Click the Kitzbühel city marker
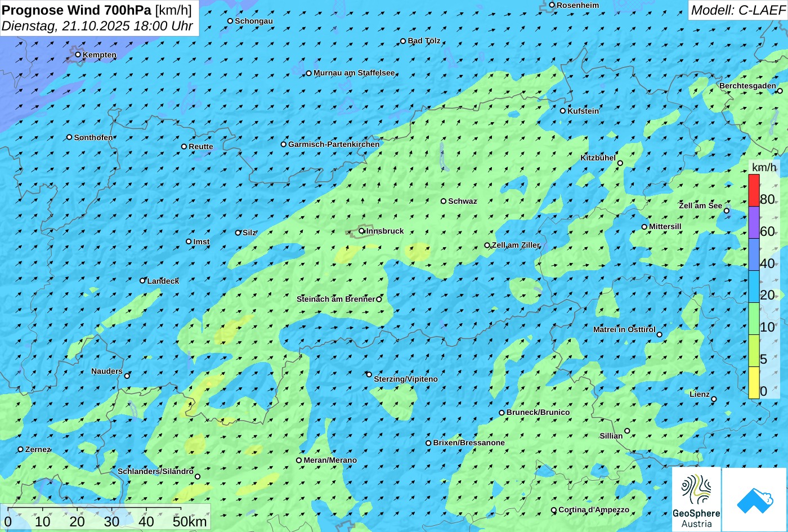The height and width of the screenshot is (532, 788). coord(620,163)
